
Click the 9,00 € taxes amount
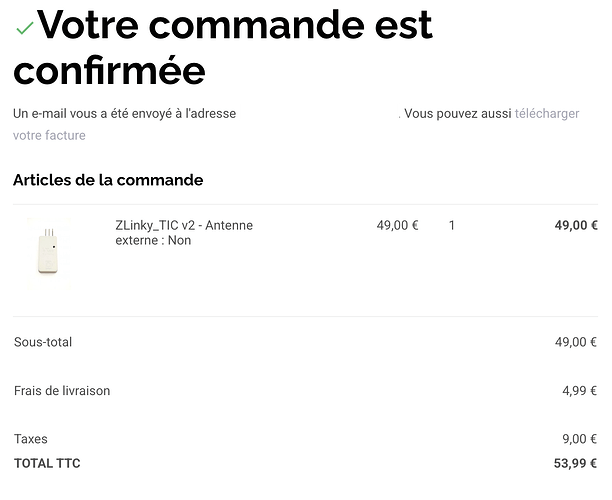[579, 439]
